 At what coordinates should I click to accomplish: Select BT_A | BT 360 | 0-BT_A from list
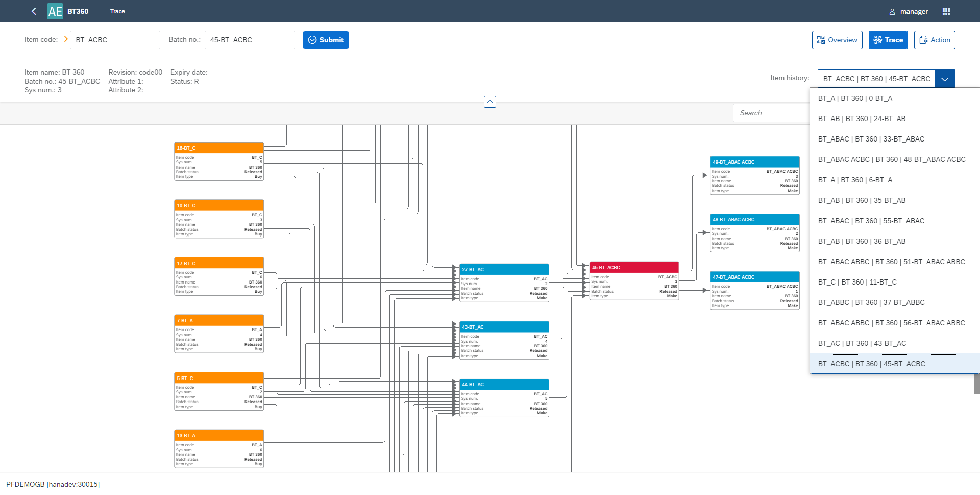click(855, 98)
